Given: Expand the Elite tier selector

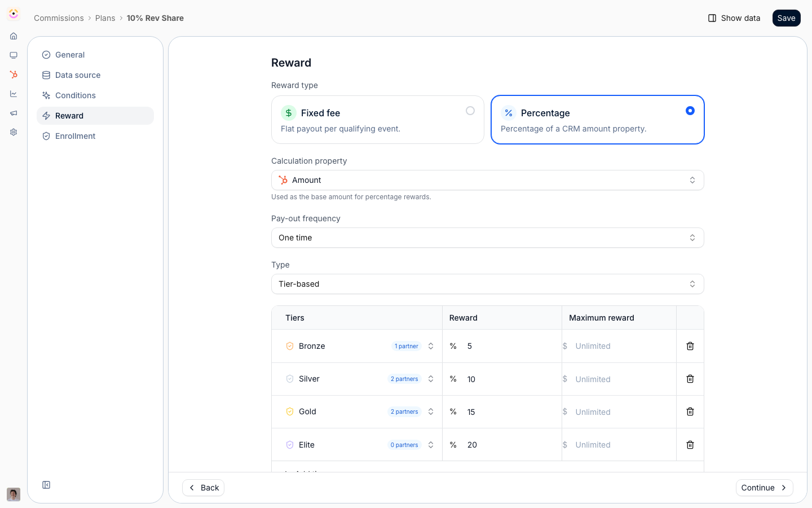Looking at the screenshot, I should tap(431, 445).
